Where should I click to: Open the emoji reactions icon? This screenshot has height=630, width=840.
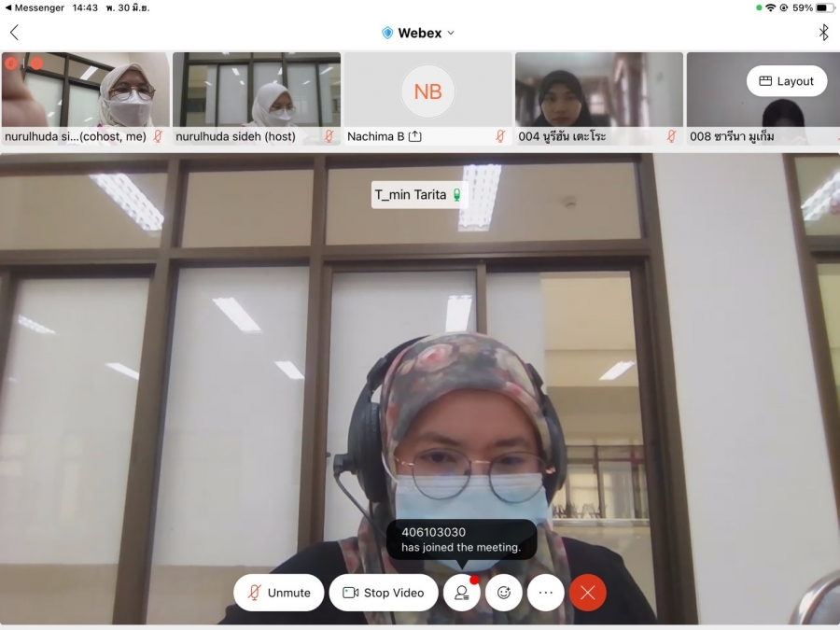pos(504,593)
